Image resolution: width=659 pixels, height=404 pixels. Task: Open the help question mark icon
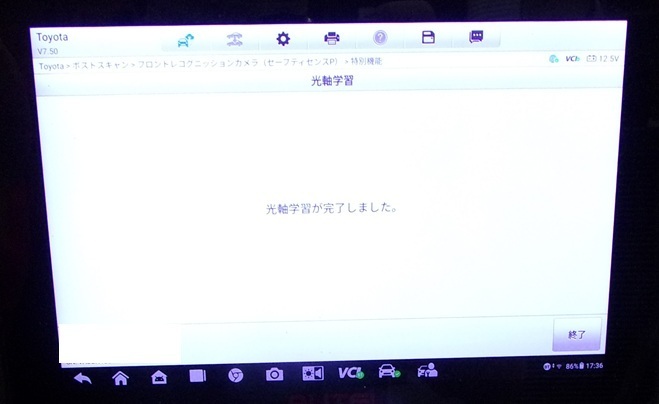pyautogui.click(x=380, y=38)
